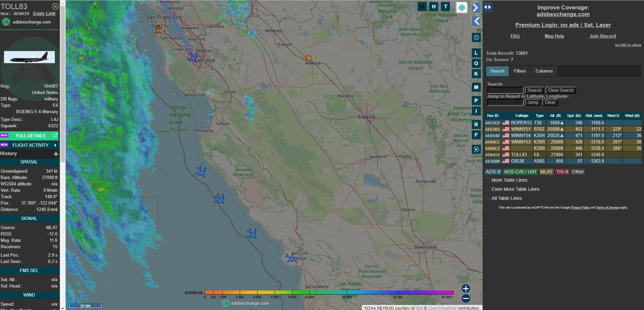The height and width of the screenshot is (310, 644).
Task: Select the blue aircraft near San Luis Obispo
Action: point(291,258)
